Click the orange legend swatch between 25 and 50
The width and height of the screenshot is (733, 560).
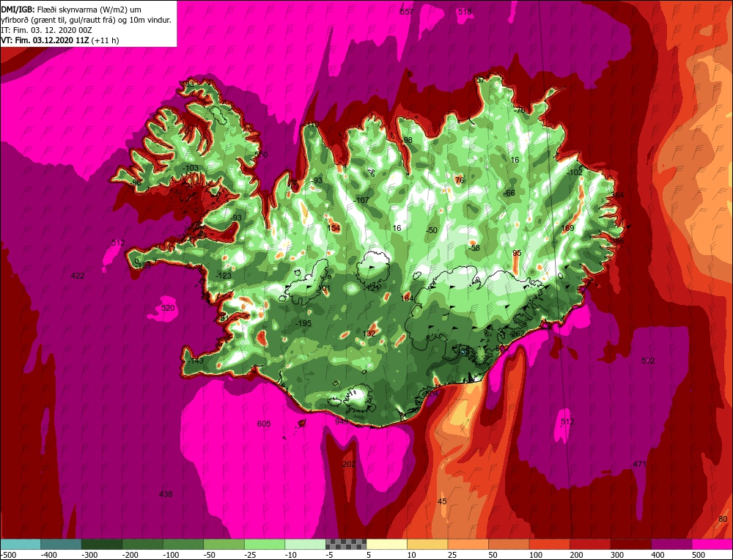point(468,544)
